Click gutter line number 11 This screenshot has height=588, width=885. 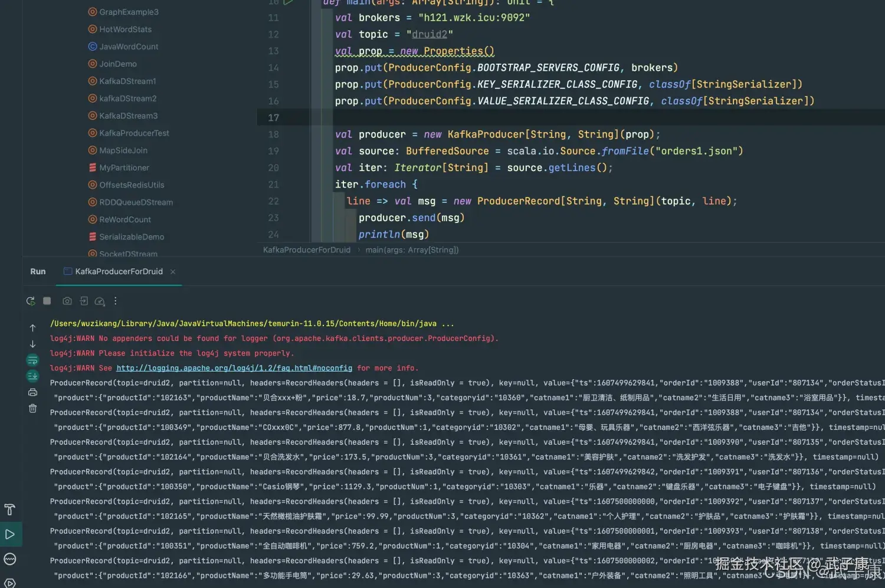point(274,18)
